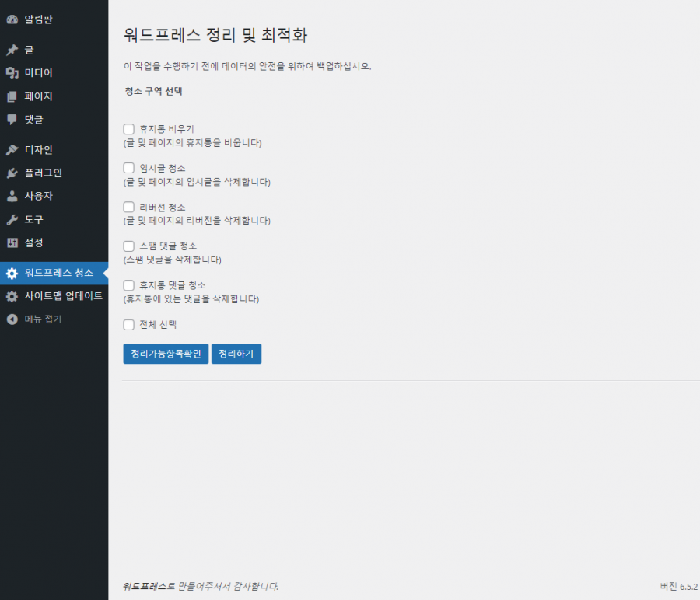
Task: Open the 알림판 menu item
Action: tap(54, 19)
